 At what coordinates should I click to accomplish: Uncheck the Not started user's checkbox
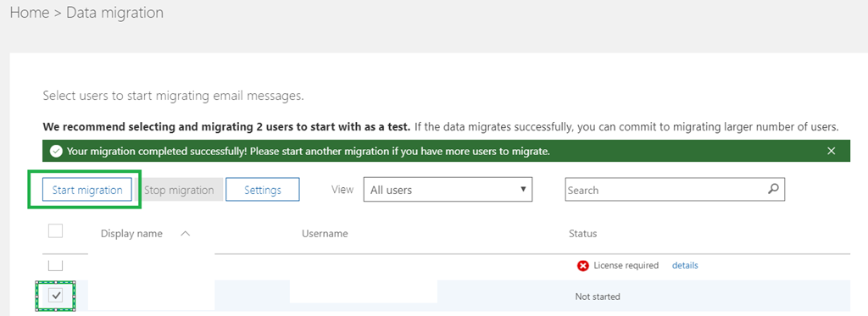(55, 296)
